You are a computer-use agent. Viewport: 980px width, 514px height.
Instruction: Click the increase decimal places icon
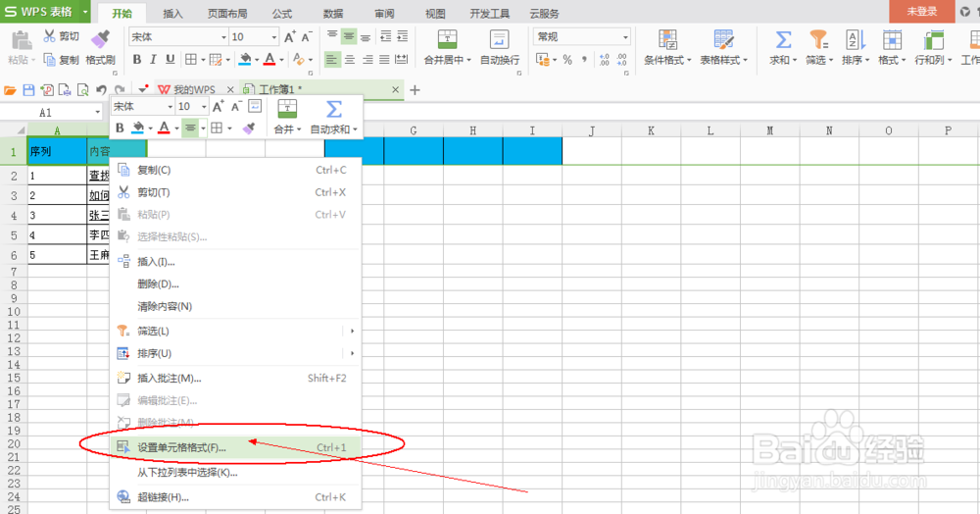pos(604,60)
